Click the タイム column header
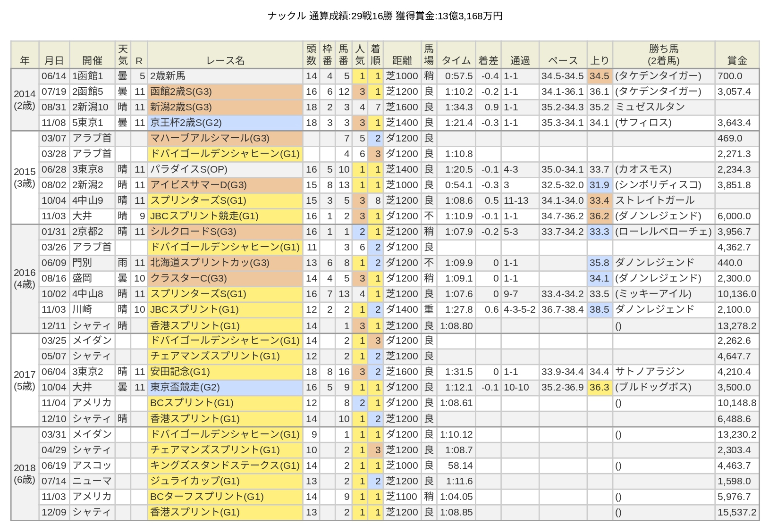This screenshot has height=532, width=769. pos(456,55)
